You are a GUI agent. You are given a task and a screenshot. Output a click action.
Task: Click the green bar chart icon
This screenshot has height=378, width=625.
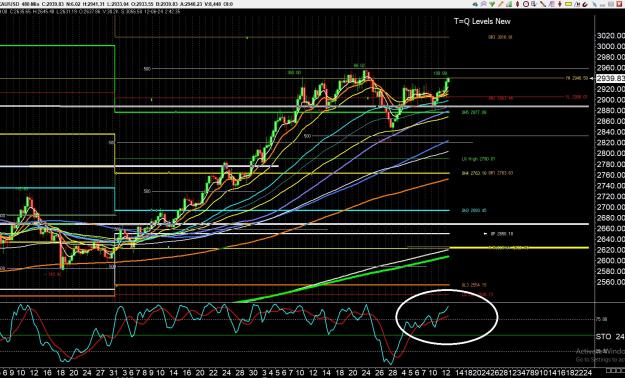[x=509, y=4]
